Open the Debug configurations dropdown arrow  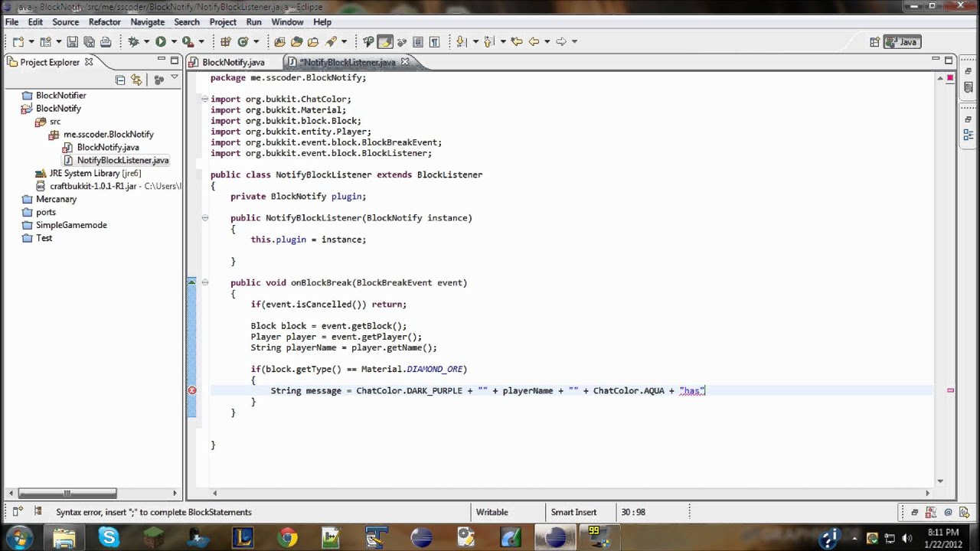[145, 42]
